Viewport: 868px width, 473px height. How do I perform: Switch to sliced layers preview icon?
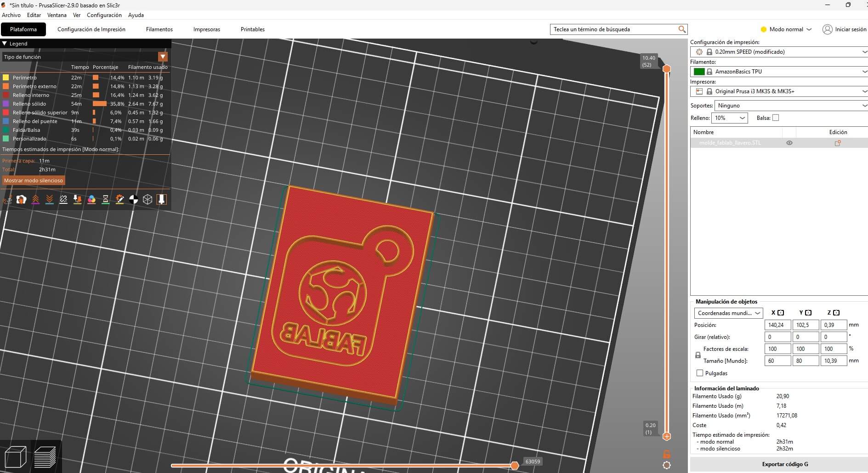click(45, 457)
